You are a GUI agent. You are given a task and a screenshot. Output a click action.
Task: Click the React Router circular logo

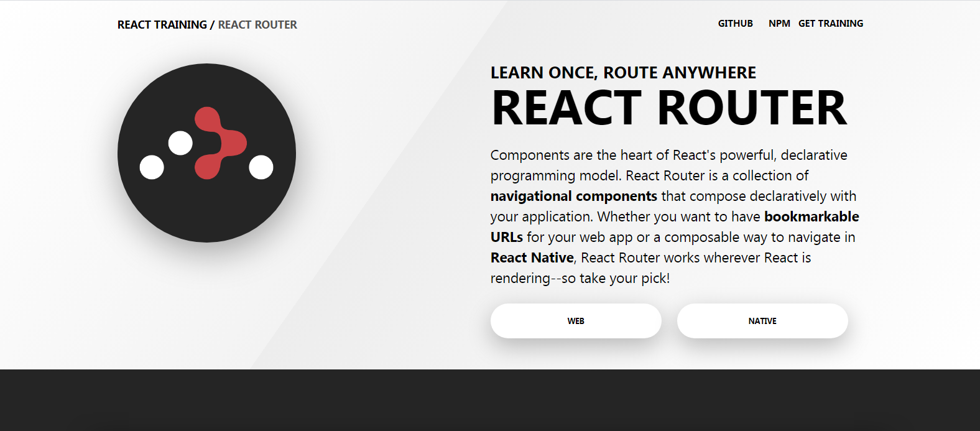coord(206,153)
